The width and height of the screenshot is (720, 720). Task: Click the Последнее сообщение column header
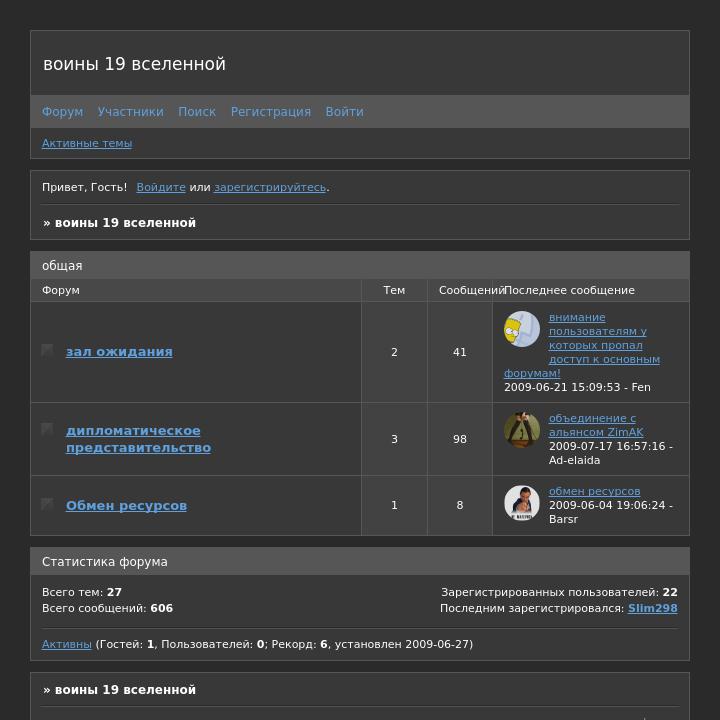tap(569, 290)
